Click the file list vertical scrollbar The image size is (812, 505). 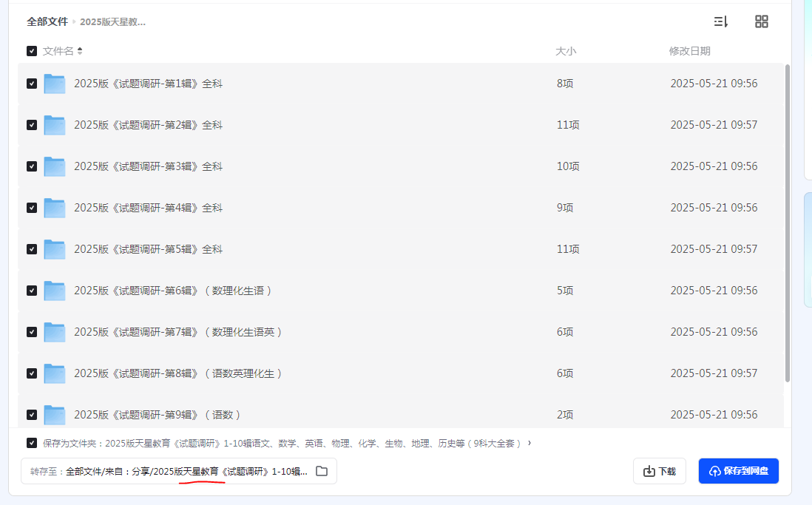coord(787,222)
